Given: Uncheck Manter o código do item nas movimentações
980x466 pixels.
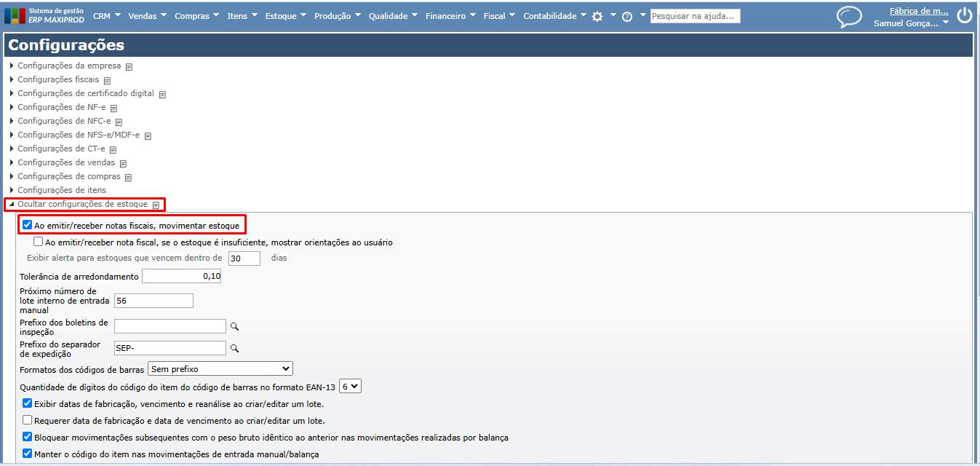Looking at the screenshot, I should pyautogui.click(x=27, y=454).
